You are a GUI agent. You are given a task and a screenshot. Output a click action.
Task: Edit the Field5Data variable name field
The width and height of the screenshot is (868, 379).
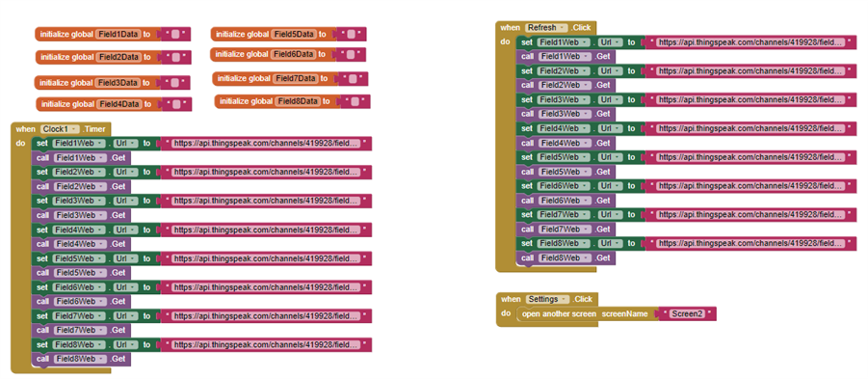294,35
